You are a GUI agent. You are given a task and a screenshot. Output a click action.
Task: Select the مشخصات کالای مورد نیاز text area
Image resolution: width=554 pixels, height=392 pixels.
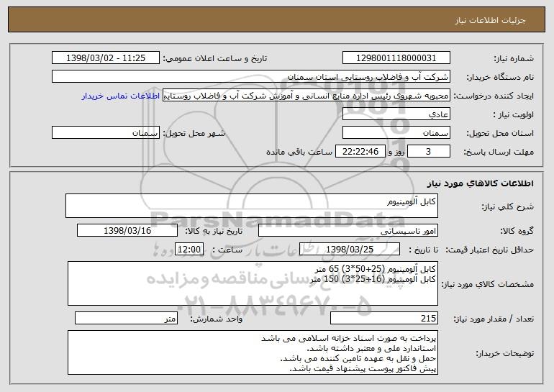point(253,283)
